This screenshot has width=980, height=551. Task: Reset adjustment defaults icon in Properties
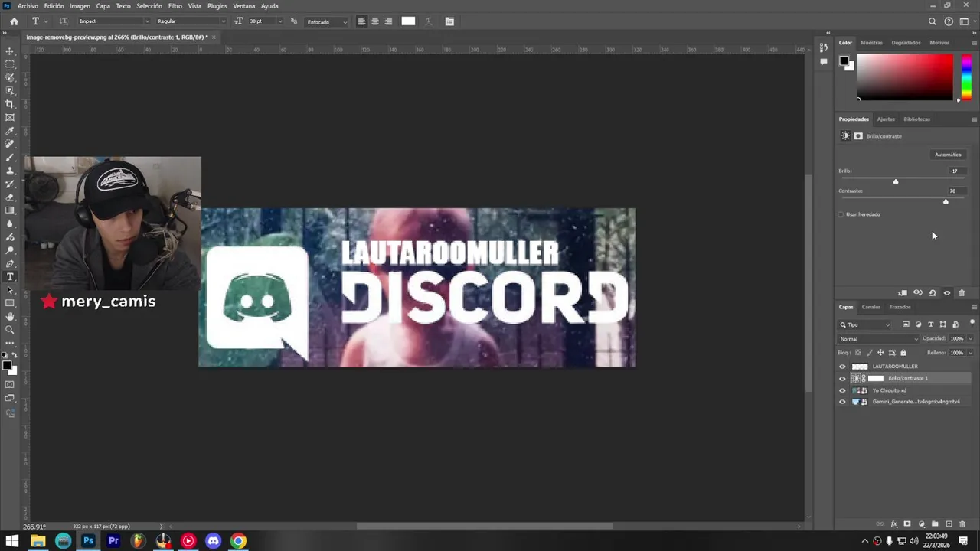pos(933,293)
